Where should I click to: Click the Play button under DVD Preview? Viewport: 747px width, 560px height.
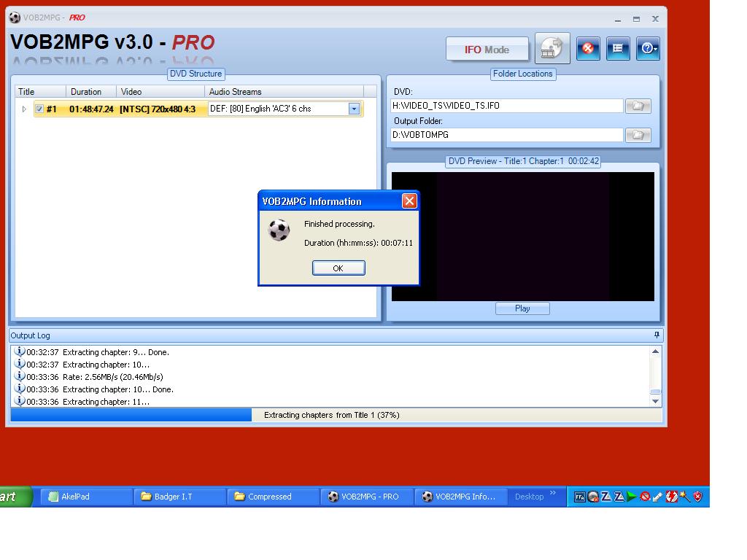(522, 308)
